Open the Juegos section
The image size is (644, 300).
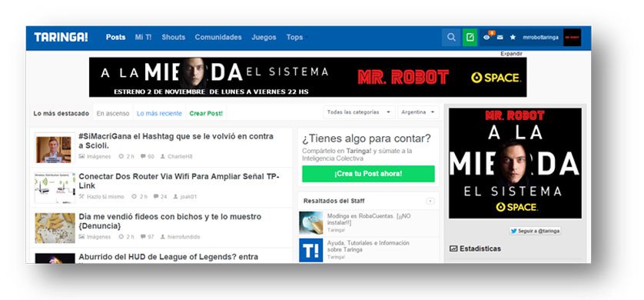(264, 37)
